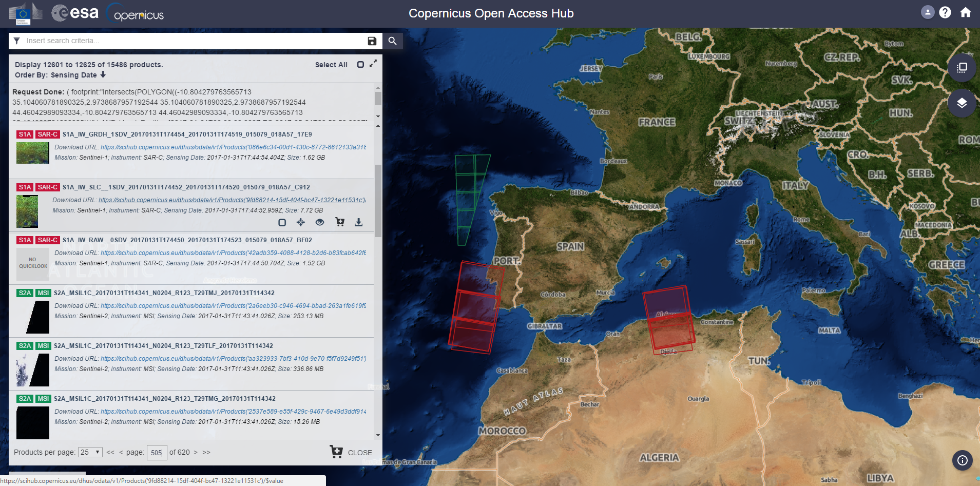Open the help question mark icon
Screen dimensions: 980x486
pos(945,12)
